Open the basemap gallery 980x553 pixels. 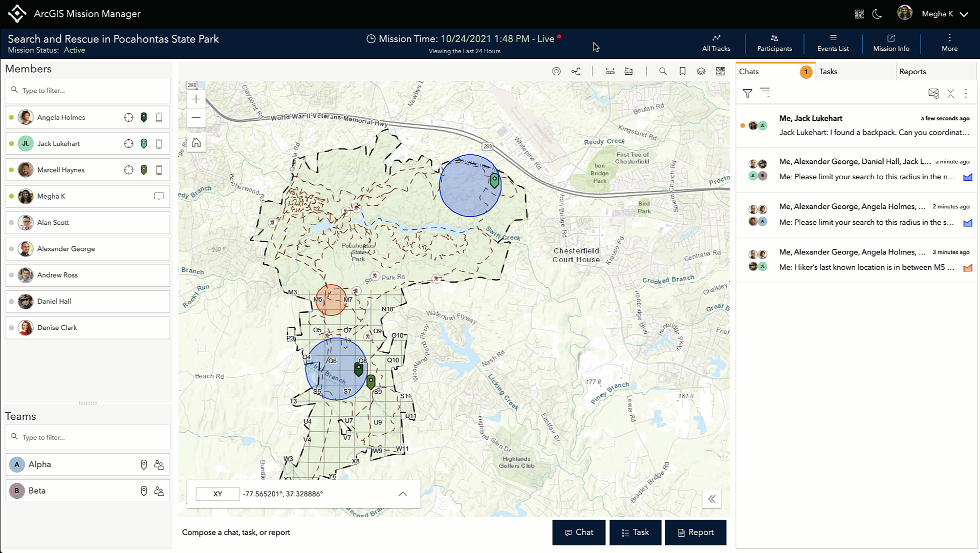(720, 71)
